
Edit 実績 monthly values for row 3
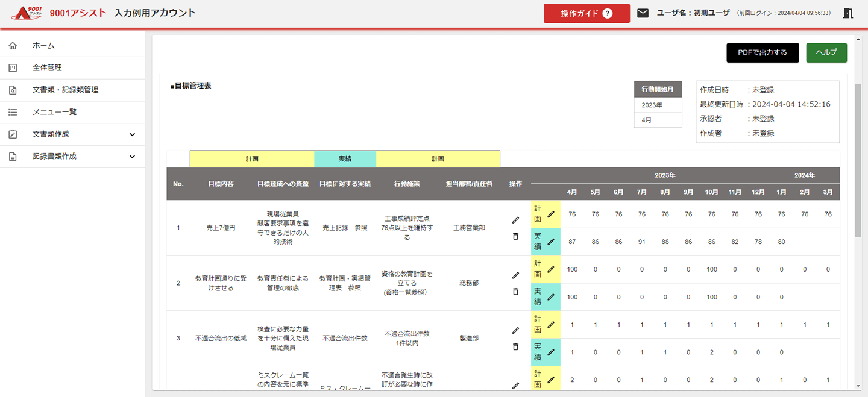(551, 352)
